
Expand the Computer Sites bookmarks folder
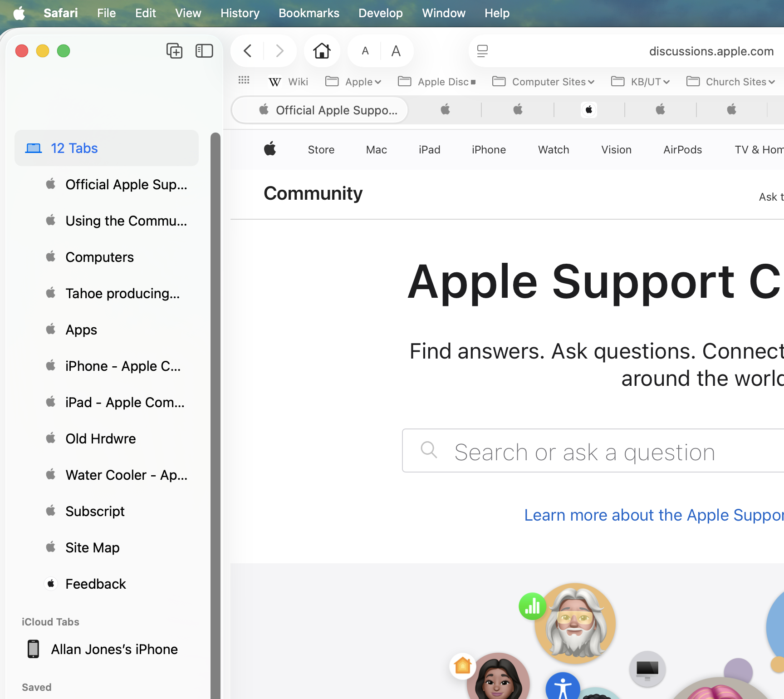(x=544, y=82)
